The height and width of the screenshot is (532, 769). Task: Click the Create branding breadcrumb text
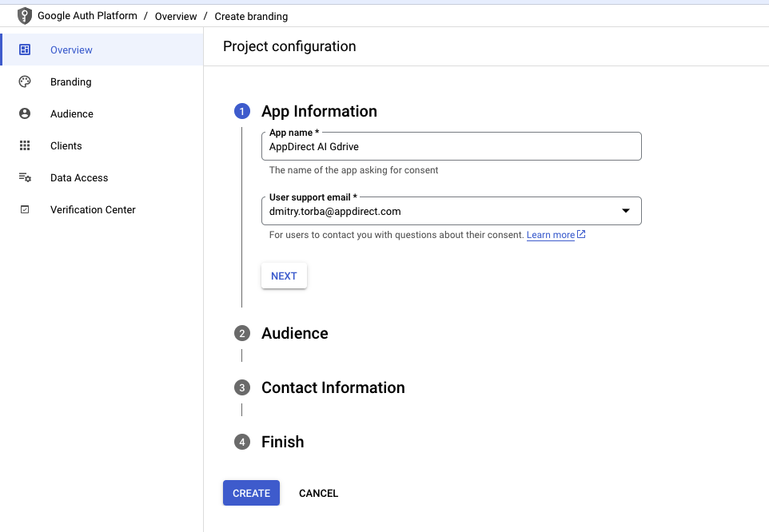pos(251,16)
